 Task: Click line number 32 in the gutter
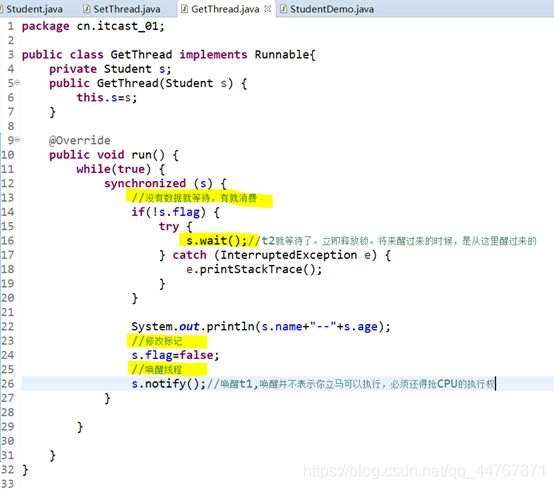[x=7, y=470]
